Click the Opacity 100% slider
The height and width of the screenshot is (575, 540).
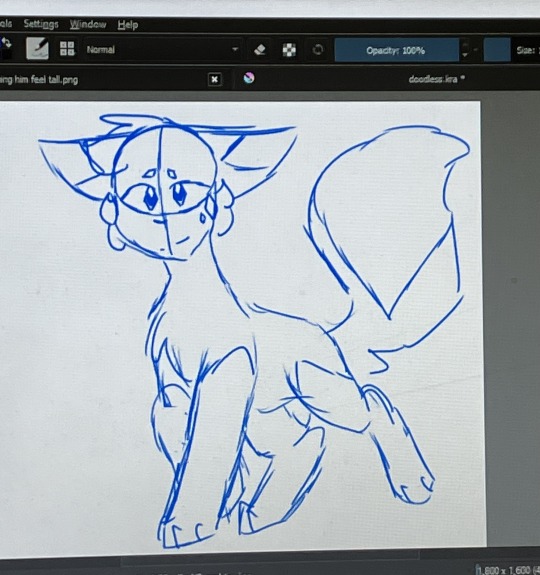click(x=396, y=50)
